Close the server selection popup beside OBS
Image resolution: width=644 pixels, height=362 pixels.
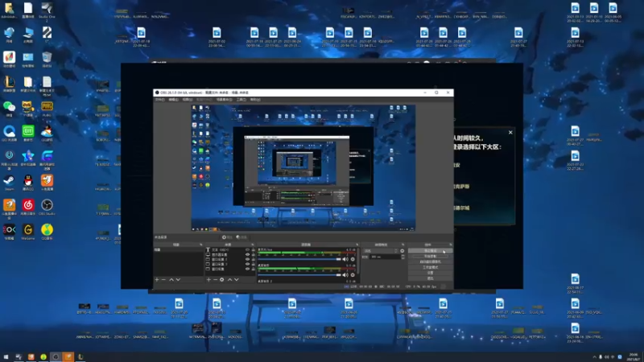point(510,132)
